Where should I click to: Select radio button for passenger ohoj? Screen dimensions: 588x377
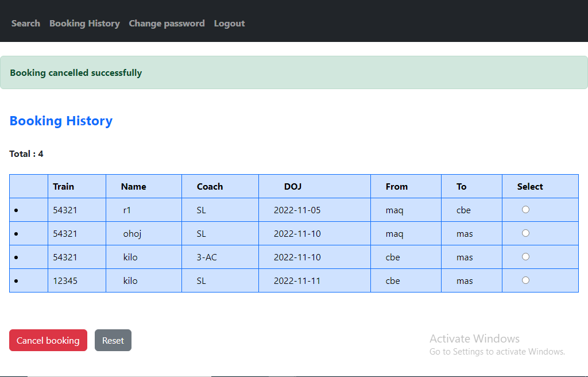525,233
